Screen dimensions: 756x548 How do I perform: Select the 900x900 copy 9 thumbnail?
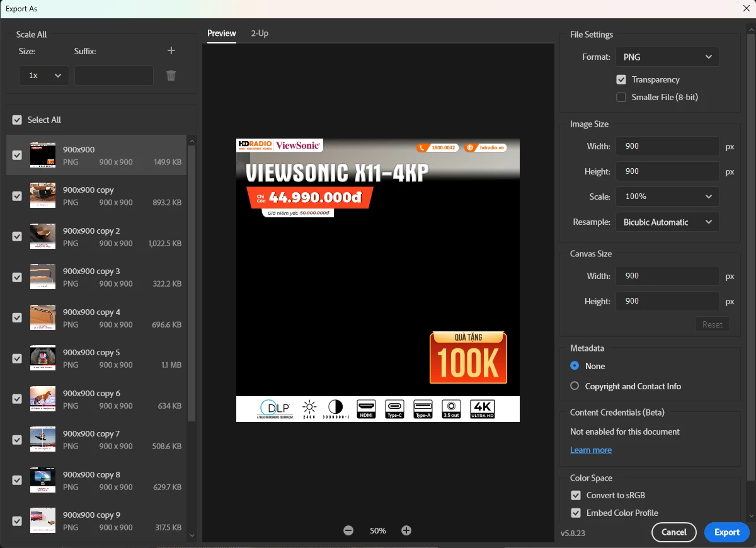(x=43, y=521)
